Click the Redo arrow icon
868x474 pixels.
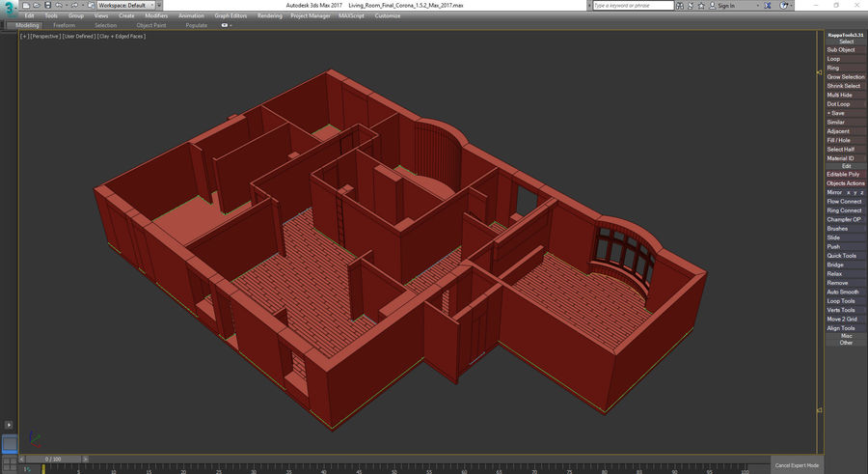pyautogui.click(x=73, y=5)
